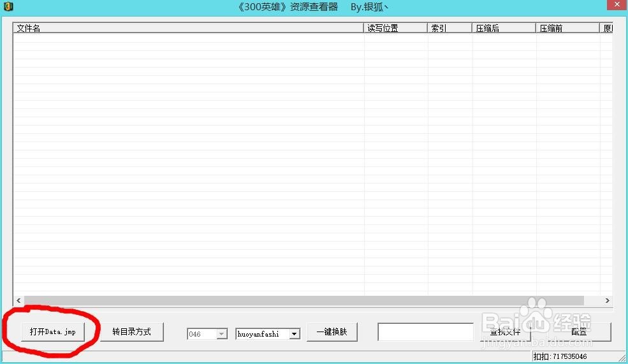Viewport: 628px width, 364px height.
Task: Click the 一键换肤 button
Action: pyautogui.click(x=332, y=332)
